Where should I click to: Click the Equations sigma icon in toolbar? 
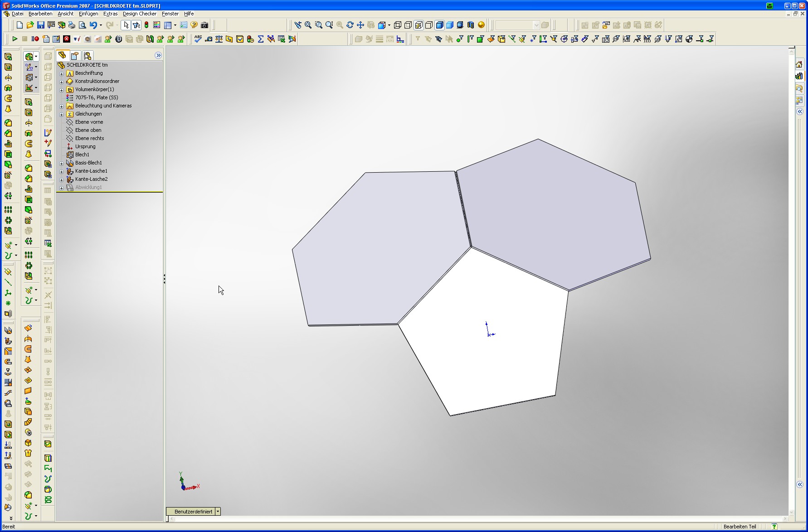point(261,39)
